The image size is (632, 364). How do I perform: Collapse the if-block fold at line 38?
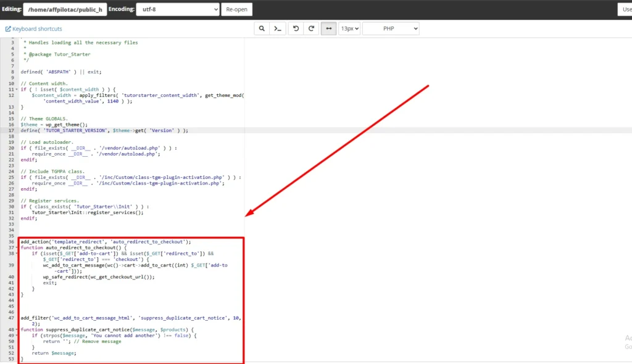tap(17, 254)
